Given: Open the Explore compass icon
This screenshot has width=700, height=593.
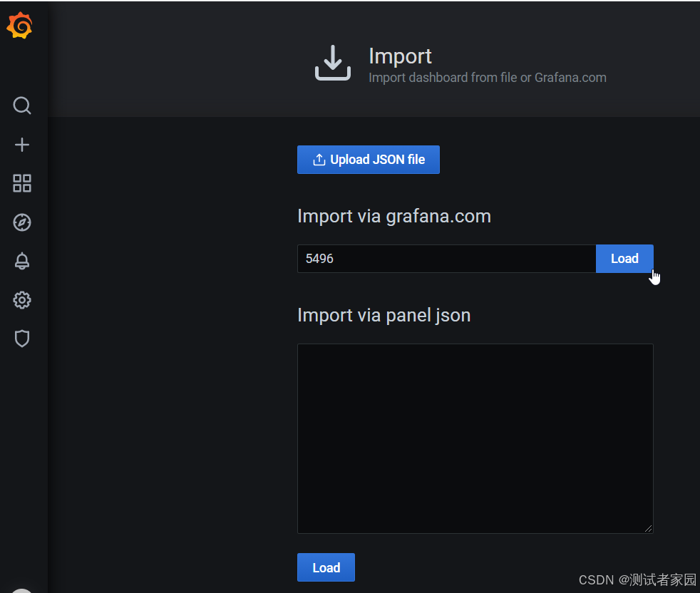Looking at the screenshot, I should tap(22, 222).
